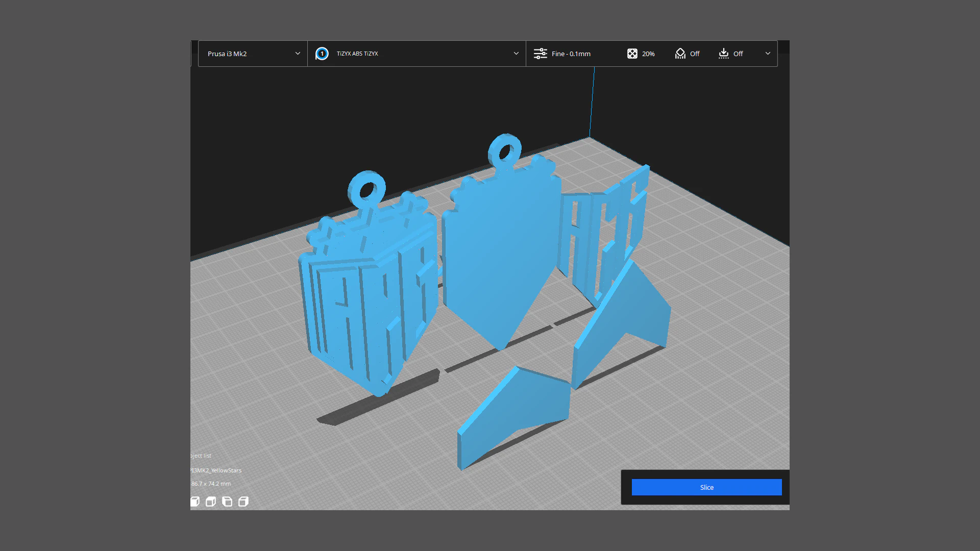Expand the TiZYX ABS material selector chevron

[x=516, y=54]
